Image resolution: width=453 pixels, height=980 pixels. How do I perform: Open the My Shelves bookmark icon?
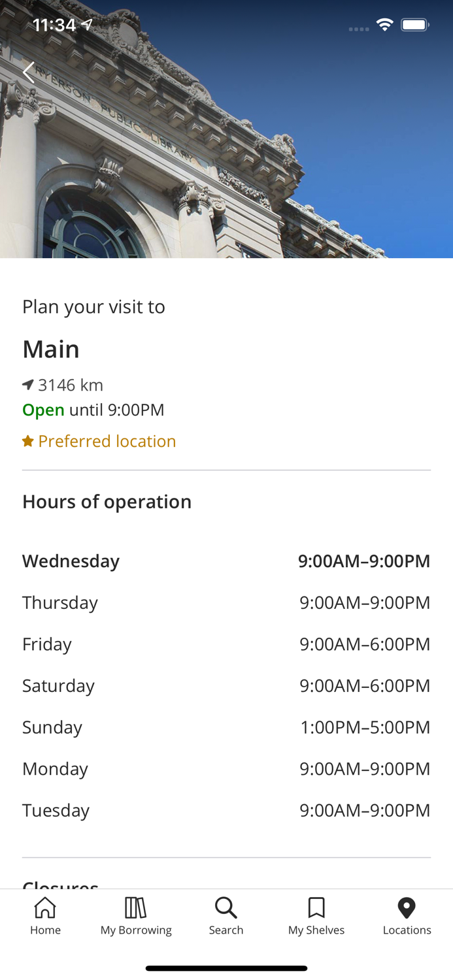coord(316,908)
